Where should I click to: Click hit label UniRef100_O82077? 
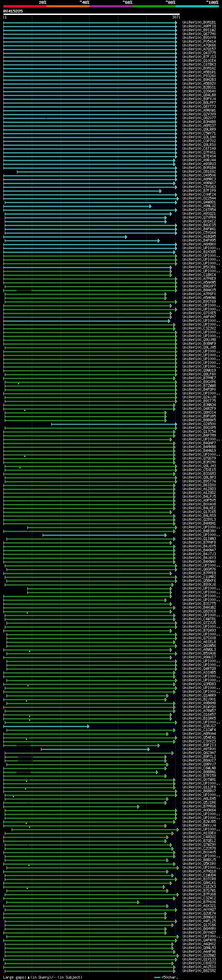tap(199, 118)
